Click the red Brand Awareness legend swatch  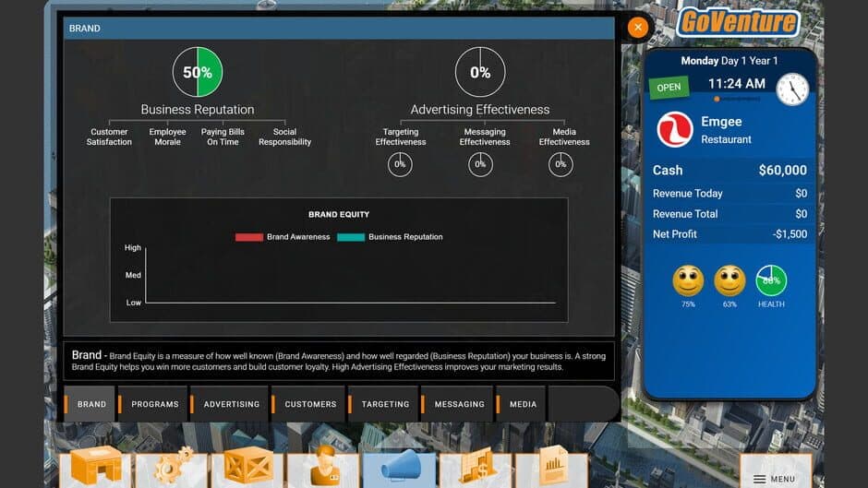(x=249, y=237)
